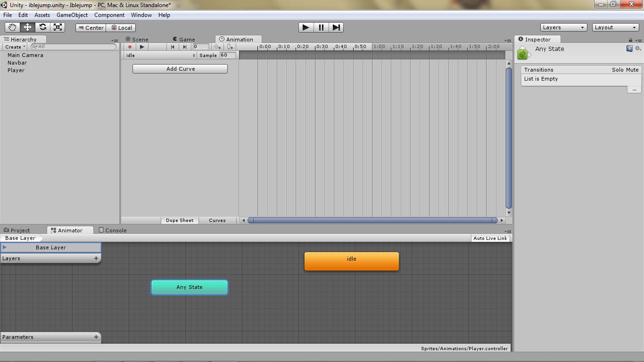Switch to the Console tab
This screenshot has width=644, height=362.
coord(113,230)
